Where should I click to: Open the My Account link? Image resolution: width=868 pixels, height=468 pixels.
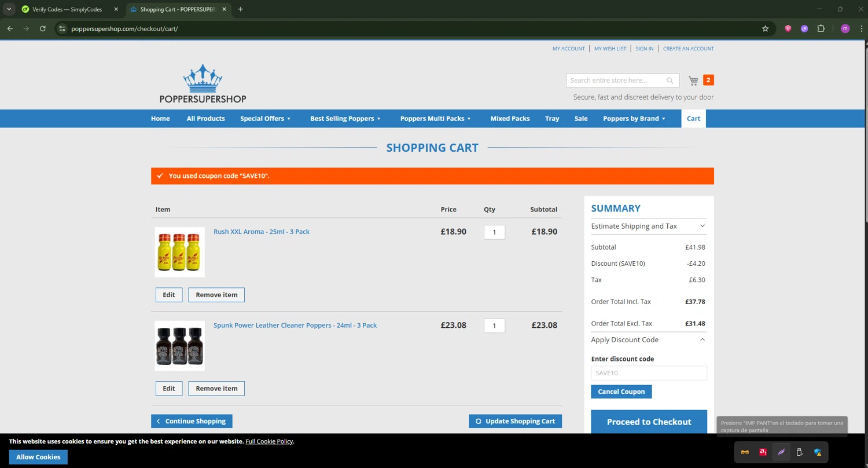pos(568,49)
